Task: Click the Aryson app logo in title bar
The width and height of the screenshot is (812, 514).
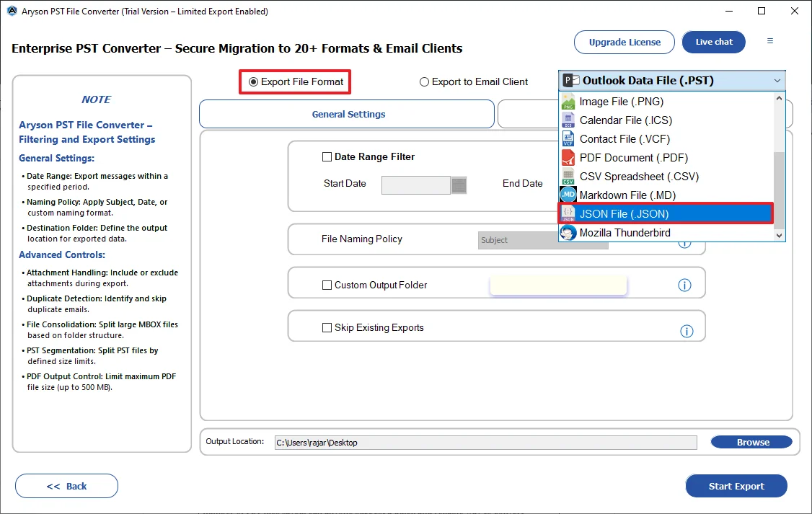Action: tap(12, 11)
